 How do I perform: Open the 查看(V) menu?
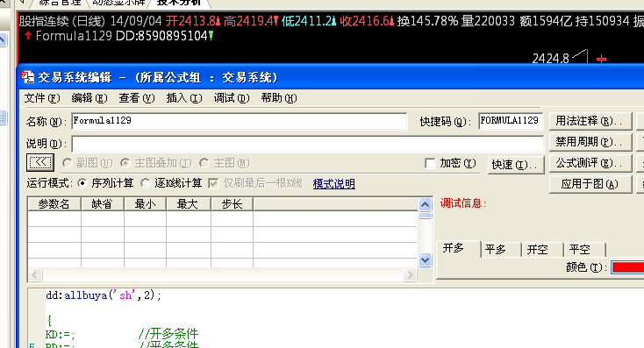137,98
